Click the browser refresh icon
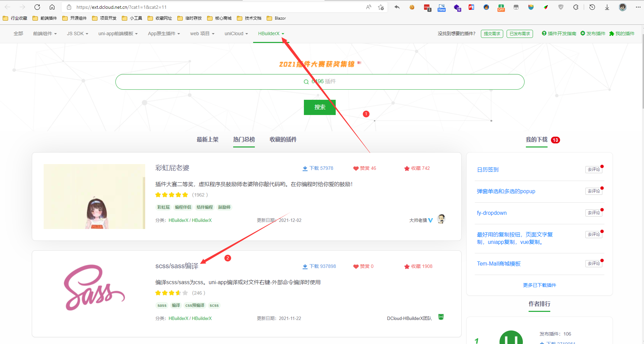Screen dimensions: 644x344 (x=37, y=7)
